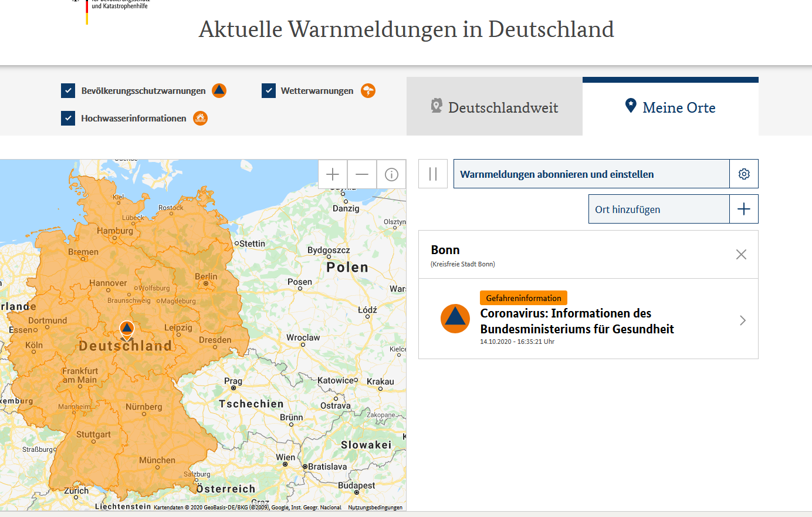Select the Meine Orte tab
The height and width of the screenshot is (517, 812).
pyautogui.click(x=671, y=106)
